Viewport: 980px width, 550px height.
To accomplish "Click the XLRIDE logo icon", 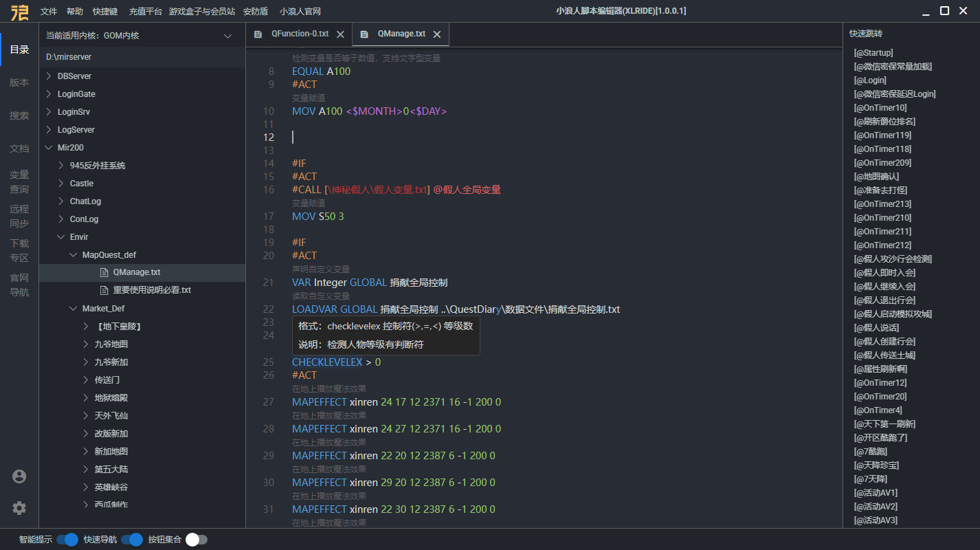I will point(19,12).
